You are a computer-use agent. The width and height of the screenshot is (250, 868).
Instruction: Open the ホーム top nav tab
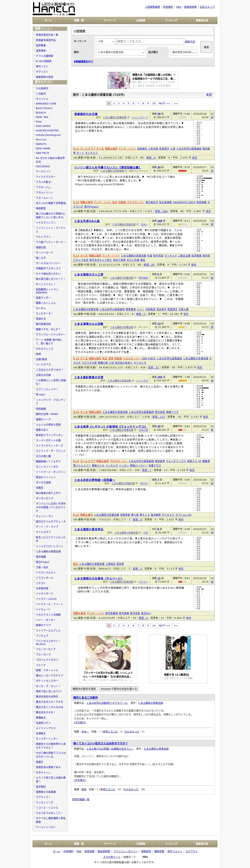coord(48,20)
